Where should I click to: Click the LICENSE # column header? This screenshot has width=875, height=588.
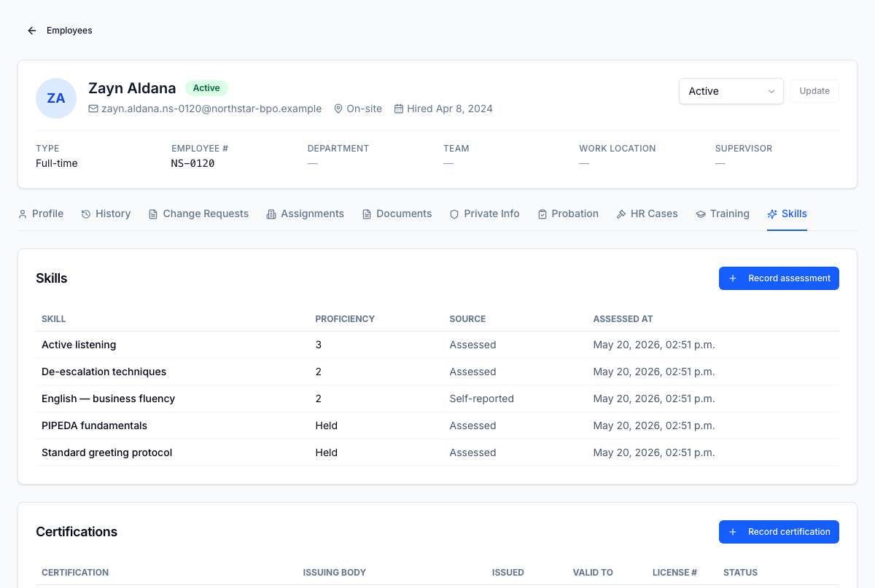point(675,573)
